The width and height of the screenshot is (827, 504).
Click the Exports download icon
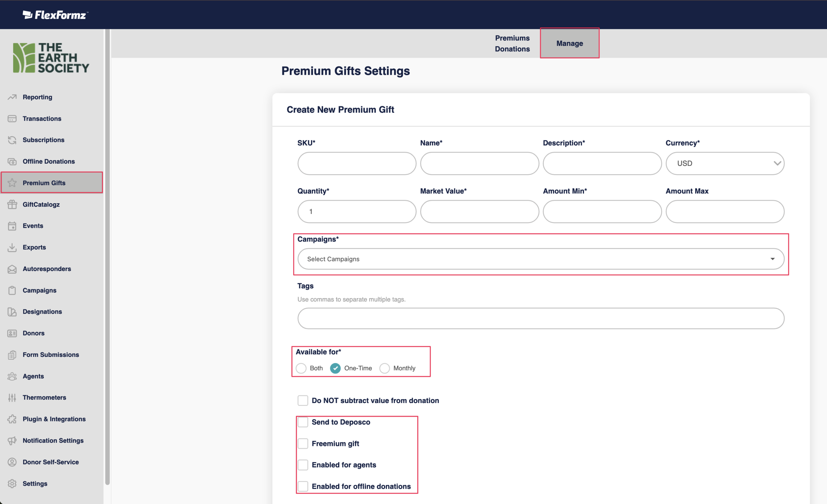click(x=12, y=247)
